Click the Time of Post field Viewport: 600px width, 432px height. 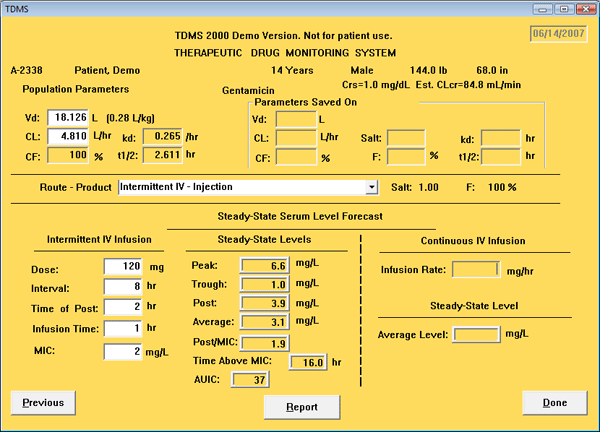[x=126, y=306]
